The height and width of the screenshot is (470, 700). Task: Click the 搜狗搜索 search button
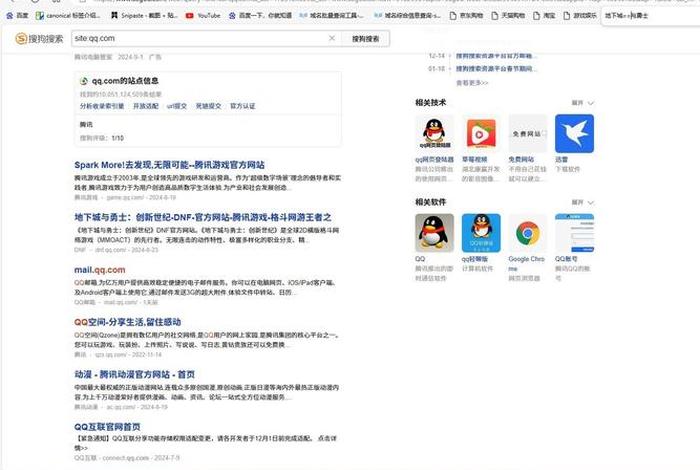(x=365, y=39)
